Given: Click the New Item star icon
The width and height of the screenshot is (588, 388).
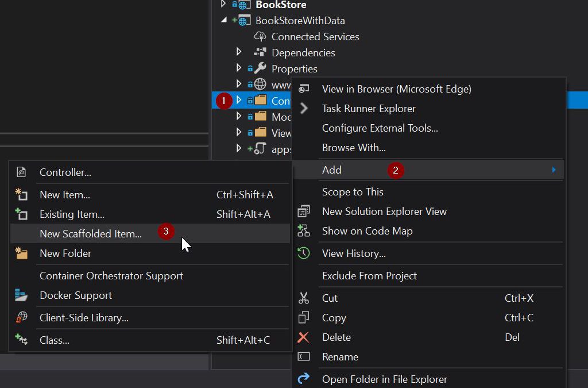Looking at the screenshot, I should click(x=21, y=195).
